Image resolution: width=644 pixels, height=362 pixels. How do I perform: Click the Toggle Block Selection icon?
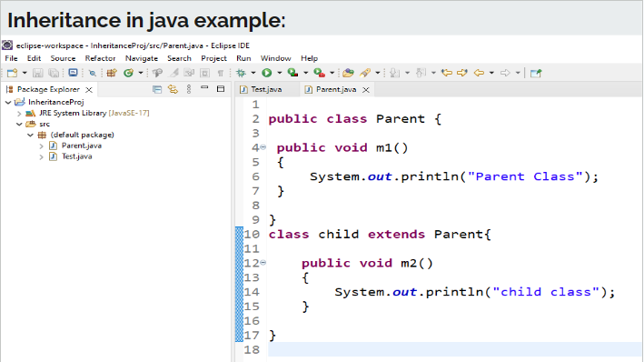point(204,74)
